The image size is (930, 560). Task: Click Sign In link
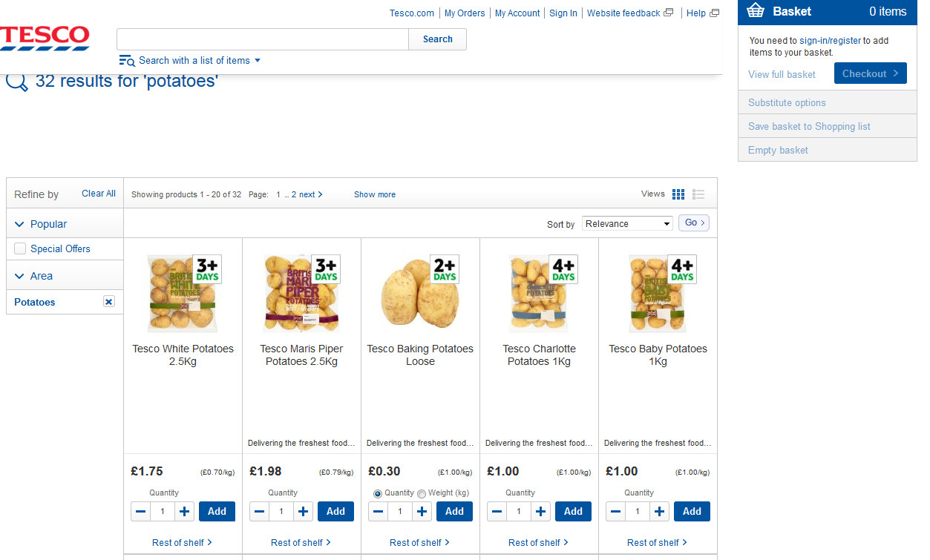click(563, 13)
